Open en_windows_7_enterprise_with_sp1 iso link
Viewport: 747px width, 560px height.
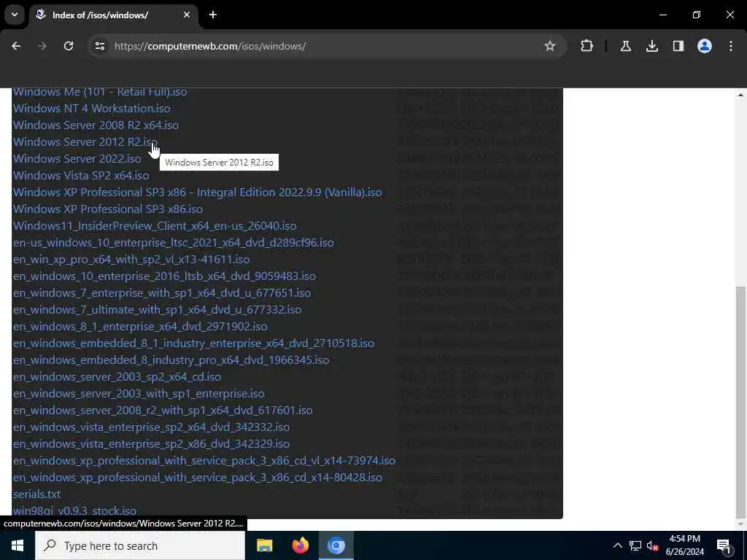161,293
